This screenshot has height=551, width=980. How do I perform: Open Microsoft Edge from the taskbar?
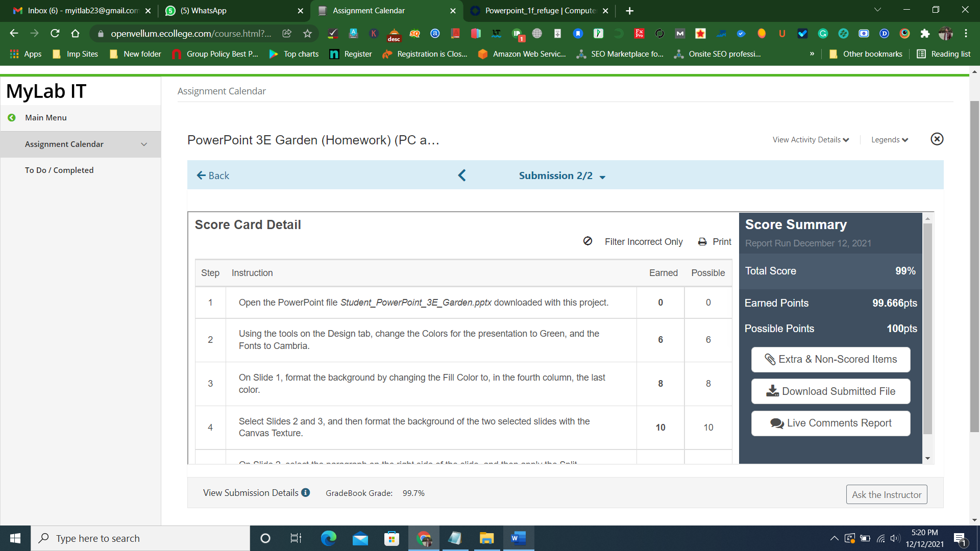pos(328,538)
